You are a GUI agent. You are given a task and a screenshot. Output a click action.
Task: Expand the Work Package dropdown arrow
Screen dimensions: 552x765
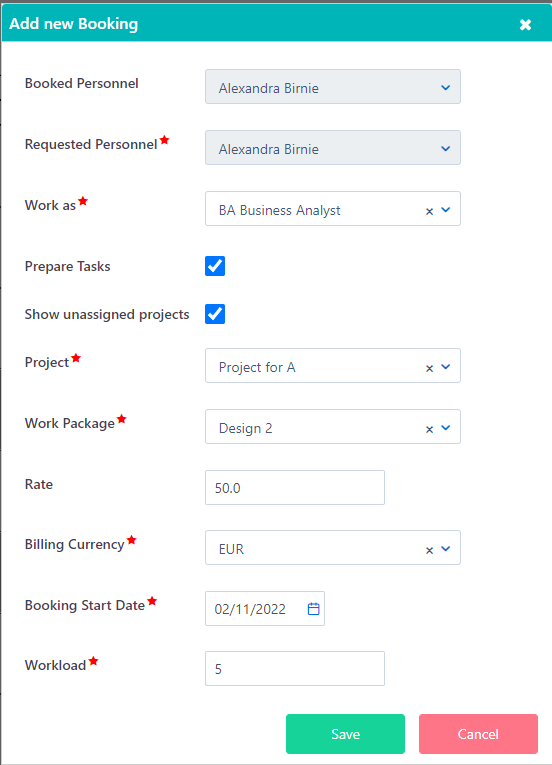tap(446, 428)
